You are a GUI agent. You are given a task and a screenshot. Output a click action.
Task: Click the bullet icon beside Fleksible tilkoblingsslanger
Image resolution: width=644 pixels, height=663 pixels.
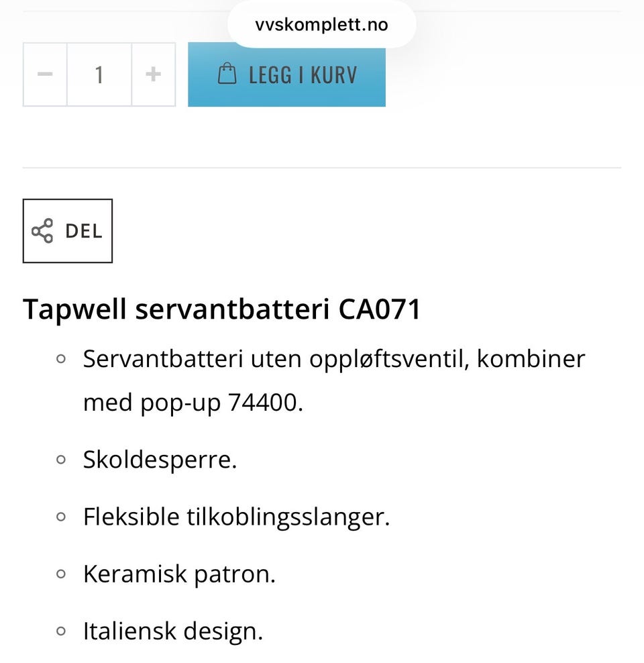[61, 515]
